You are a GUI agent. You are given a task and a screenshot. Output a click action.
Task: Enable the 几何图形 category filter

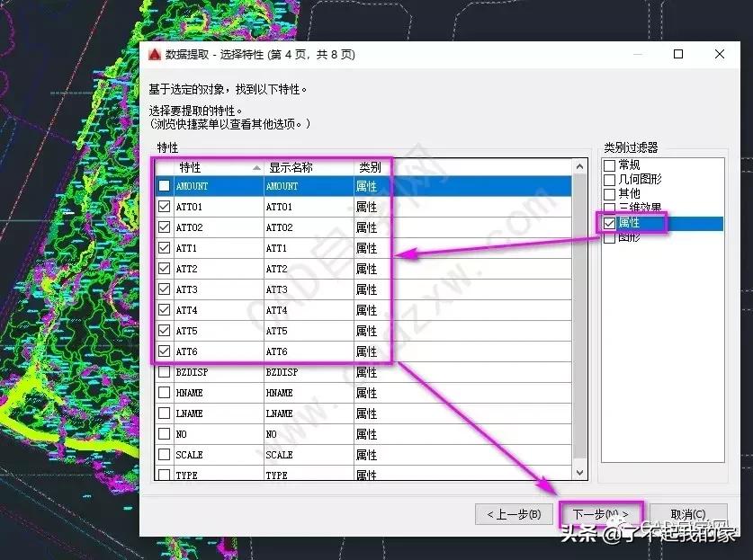coord(609,180)
